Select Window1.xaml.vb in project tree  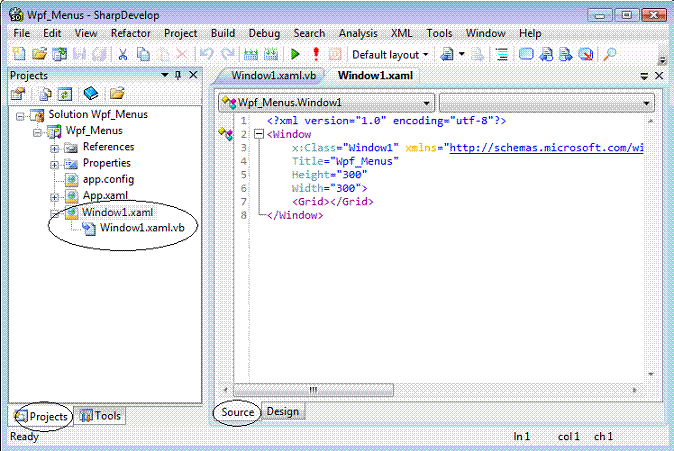pos(142,228)
